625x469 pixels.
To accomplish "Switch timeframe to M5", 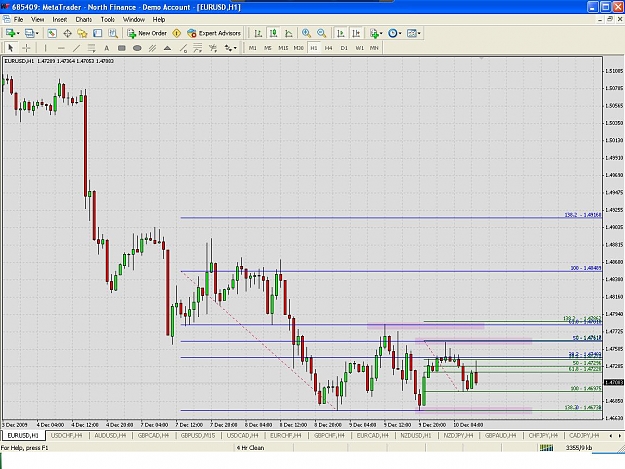I will [267, 48].
